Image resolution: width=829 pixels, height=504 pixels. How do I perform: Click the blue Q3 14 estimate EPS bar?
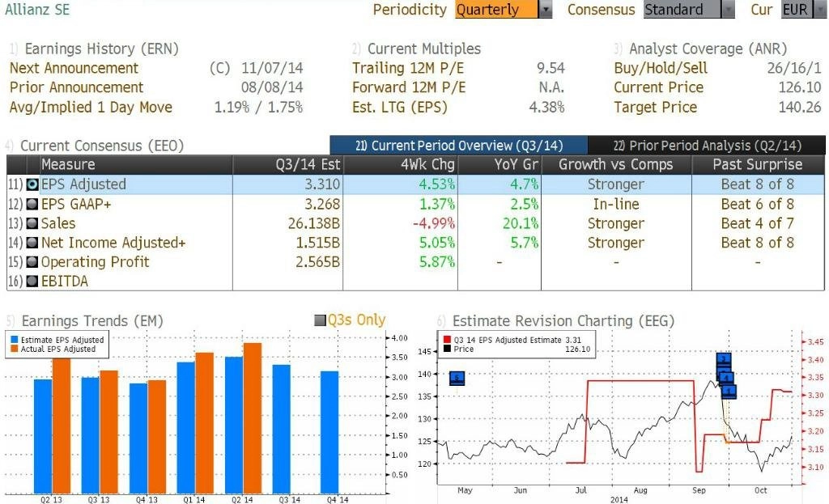[x=282, y=430]
